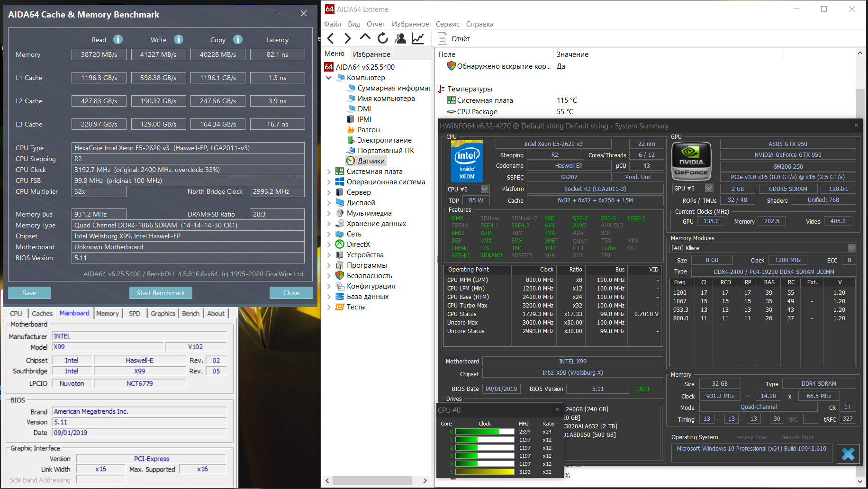
Task: Click the Отчёт report toolbar button
Action: (454, 38)
